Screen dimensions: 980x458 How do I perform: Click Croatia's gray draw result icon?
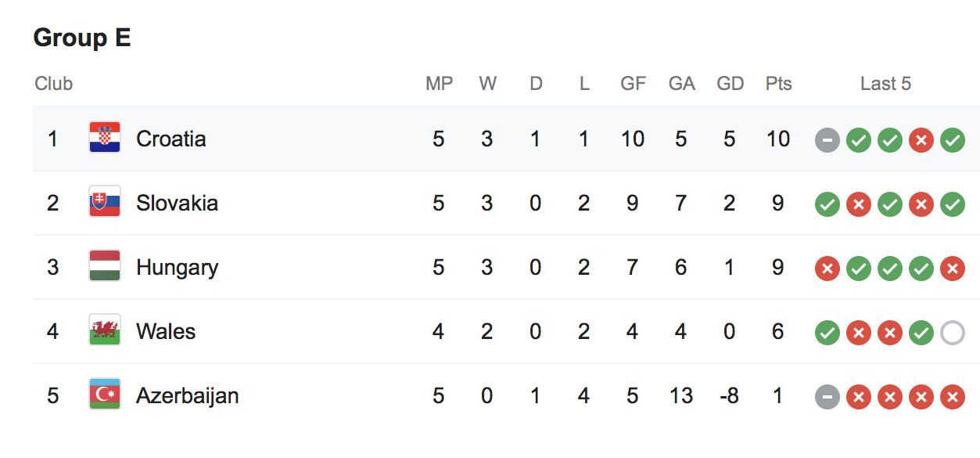[x=827, y=140]
